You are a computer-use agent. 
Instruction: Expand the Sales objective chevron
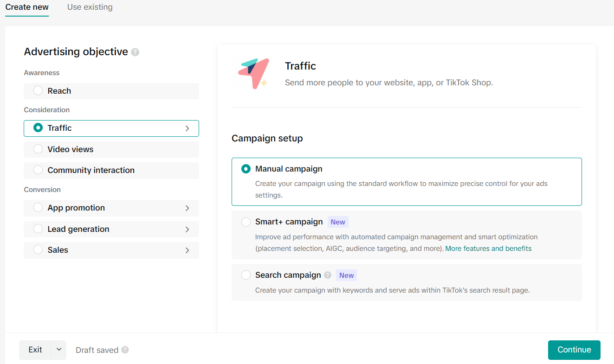pyautogui.click(x=187, y=250)
